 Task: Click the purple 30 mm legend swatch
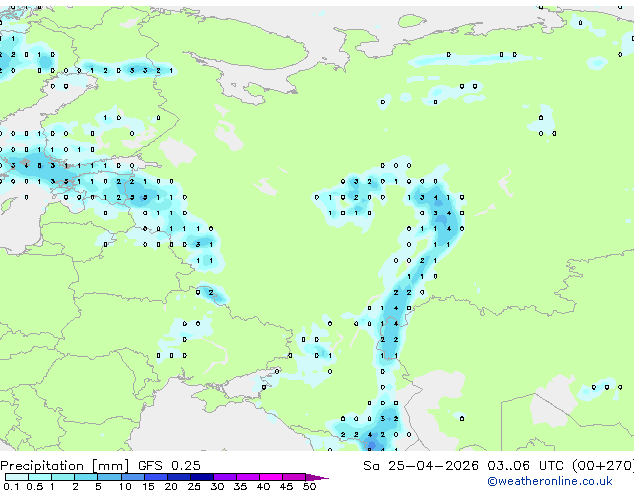[x=225, y=477]
